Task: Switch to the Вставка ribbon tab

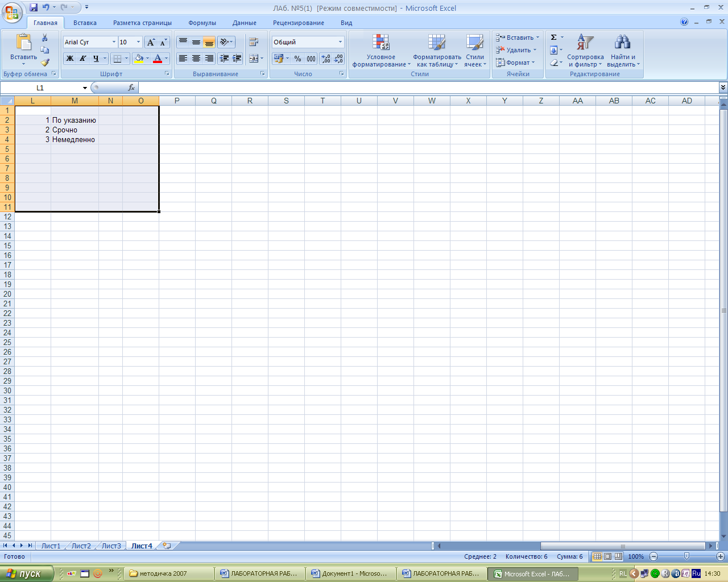Action: 85,23
